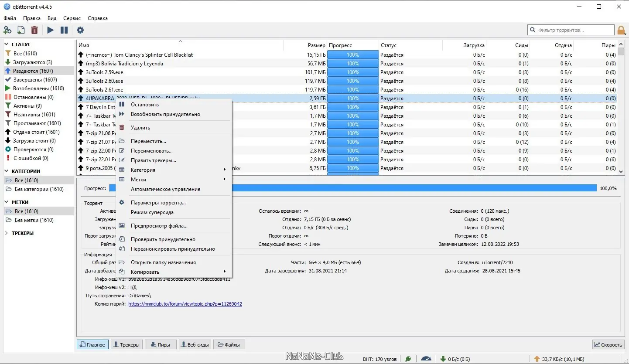Select the Проверяются (0) status filter
The image size is (629, 364).
[39, 149]
